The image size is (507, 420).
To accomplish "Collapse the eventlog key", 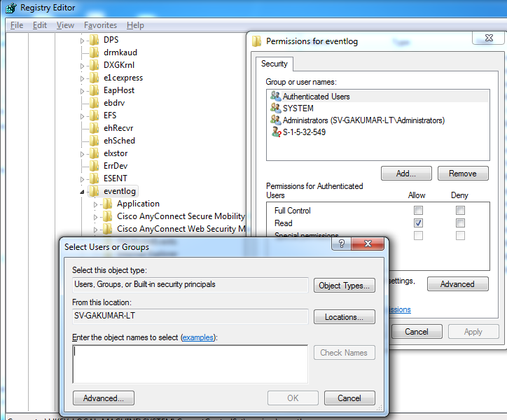I will pyautogui.click(x=82, y=192).
